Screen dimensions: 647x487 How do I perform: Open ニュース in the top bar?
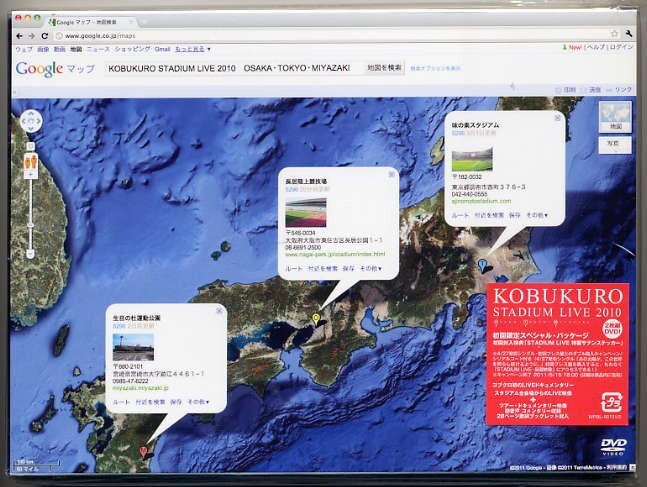98,49
